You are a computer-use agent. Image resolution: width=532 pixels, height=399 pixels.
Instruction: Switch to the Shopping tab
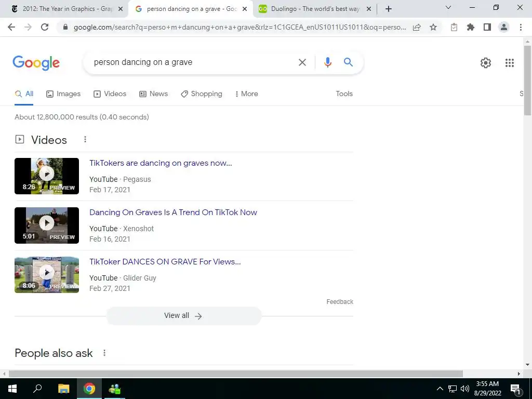pos(202,94)
